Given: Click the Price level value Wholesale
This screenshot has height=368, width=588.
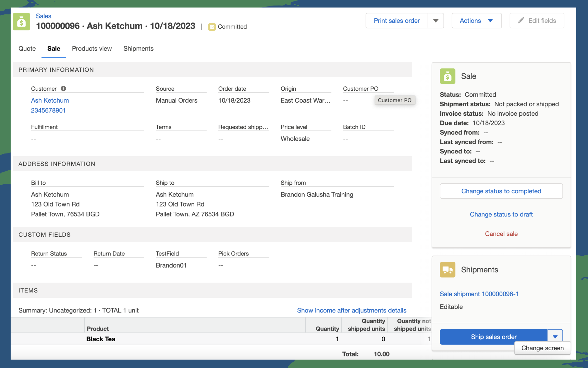Looking at the screenshot, I should coord(295,139).
